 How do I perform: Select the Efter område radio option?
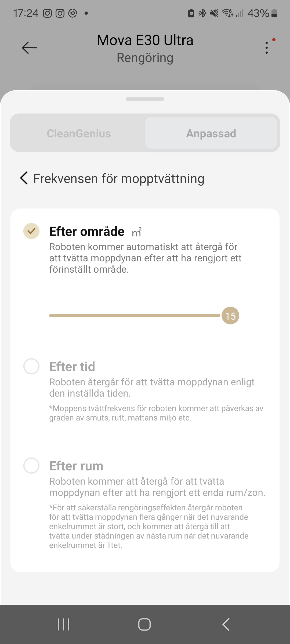[31, 231]
